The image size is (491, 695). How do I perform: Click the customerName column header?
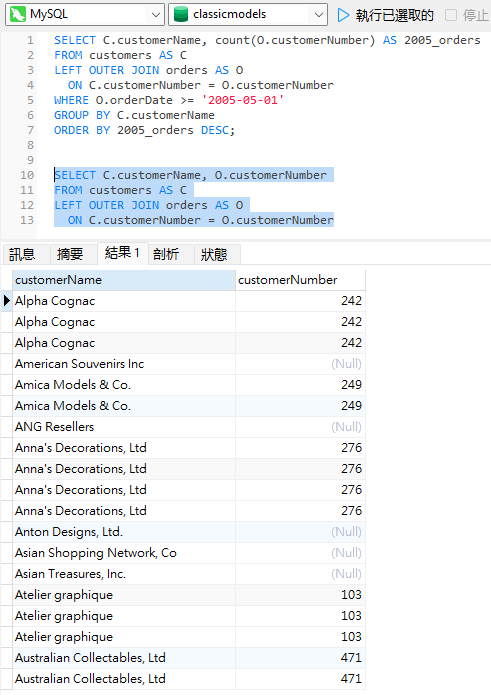pyautogui.click(x=124, y=280)
